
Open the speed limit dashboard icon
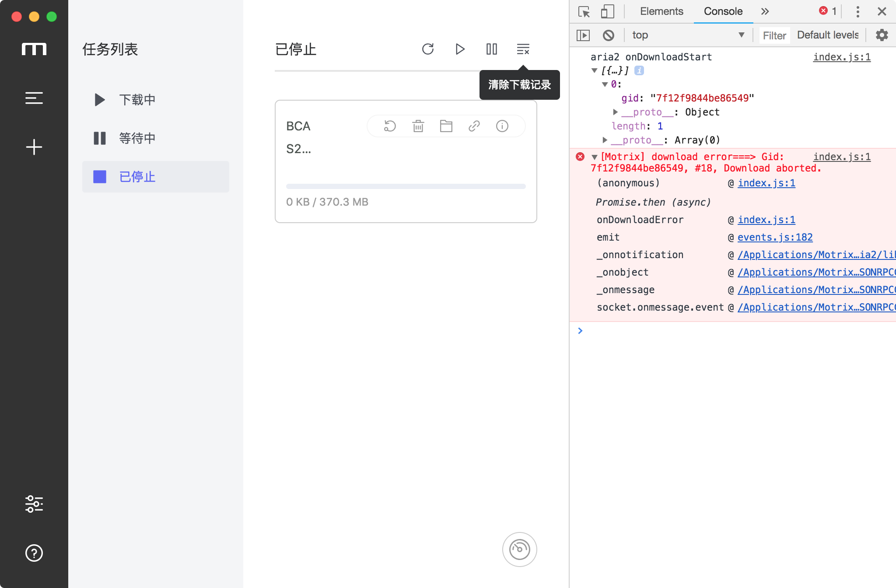click(519, 549)
